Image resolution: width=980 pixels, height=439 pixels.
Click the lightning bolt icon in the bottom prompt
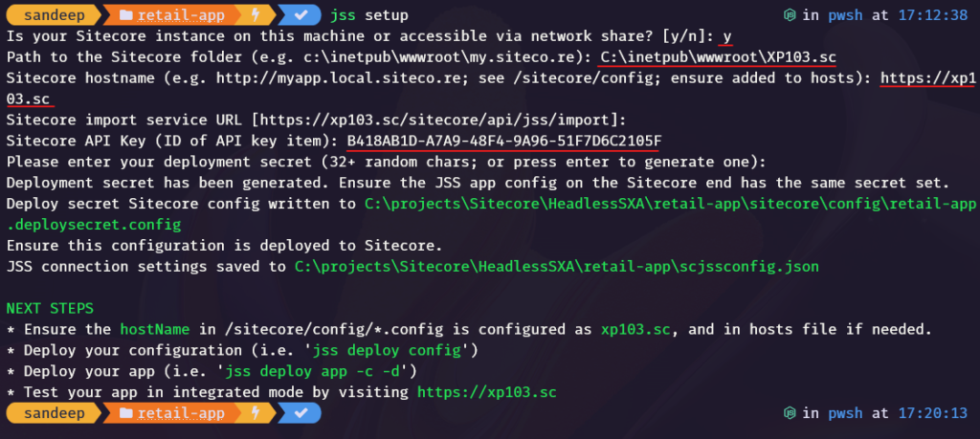coord(256,413)
